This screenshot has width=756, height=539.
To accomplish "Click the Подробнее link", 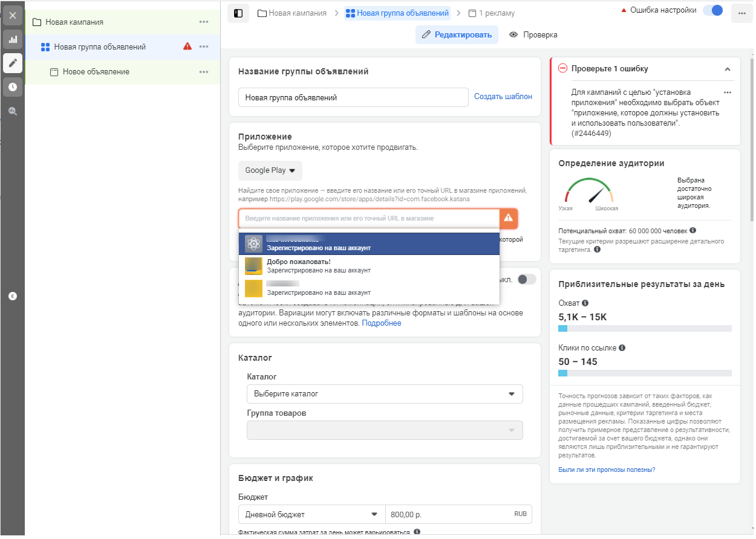I will pos(381,323).
